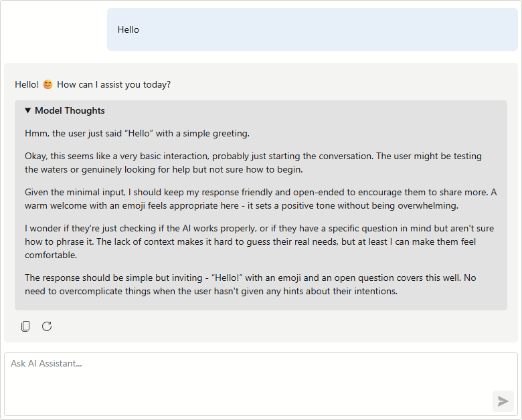Click the smiling emoji in the reply
Viewport: 522px width, 420px height.
click(x=48, y=84)
